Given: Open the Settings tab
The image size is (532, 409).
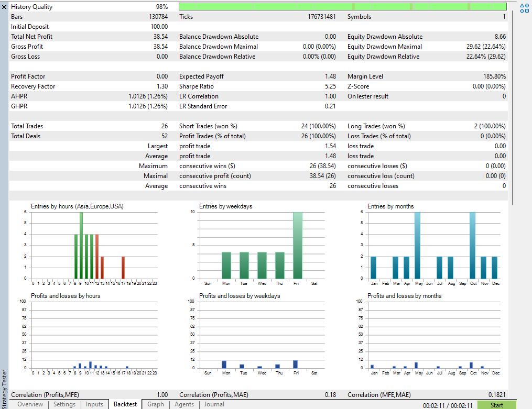Looking at the screenshot, I should coord(64,404).
